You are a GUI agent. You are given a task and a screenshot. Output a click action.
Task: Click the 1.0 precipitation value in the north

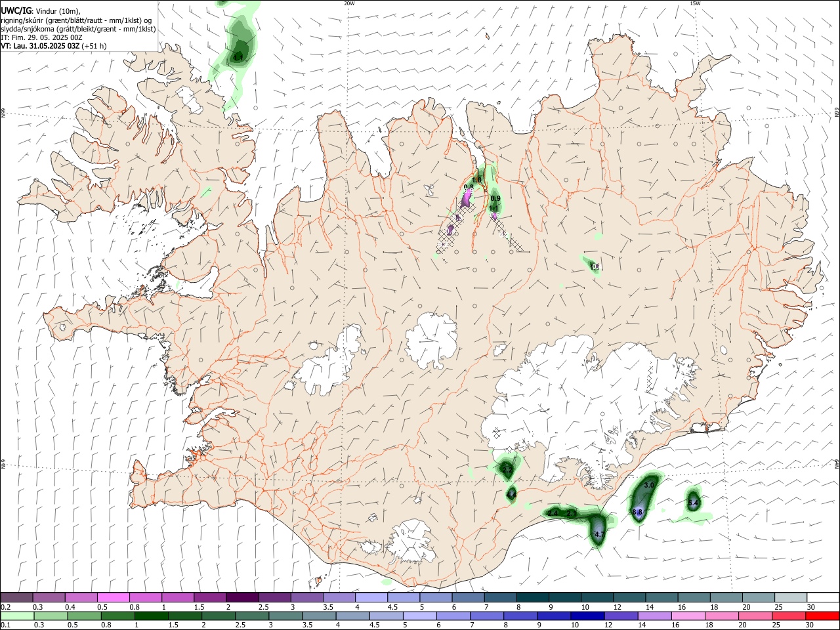(x=477, y=180)
